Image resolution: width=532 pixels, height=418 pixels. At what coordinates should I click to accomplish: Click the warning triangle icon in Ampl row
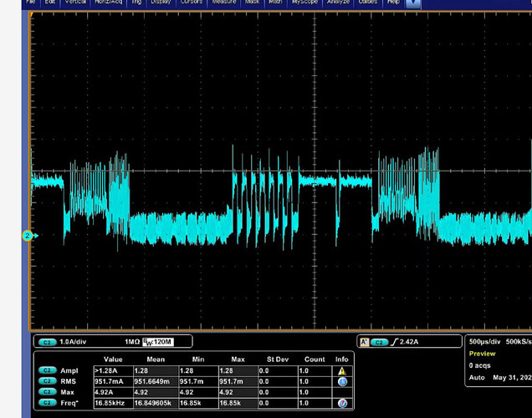[x=342, y=371]
